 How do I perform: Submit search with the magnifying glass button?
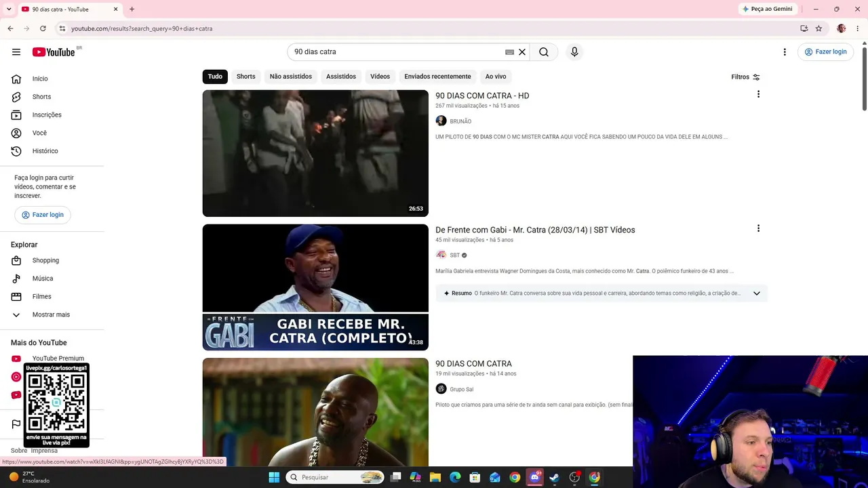pyautogui.click(x=544, y=52)
